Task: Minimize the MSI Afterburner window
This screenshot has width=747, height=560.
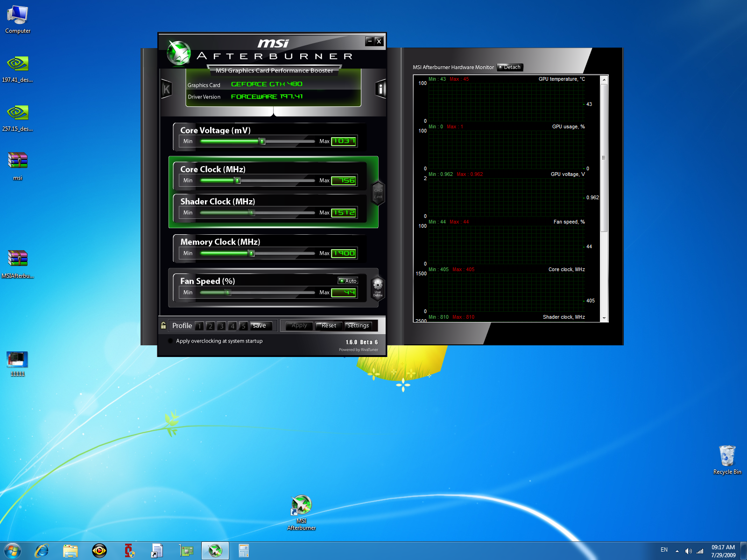Action: 370,41
